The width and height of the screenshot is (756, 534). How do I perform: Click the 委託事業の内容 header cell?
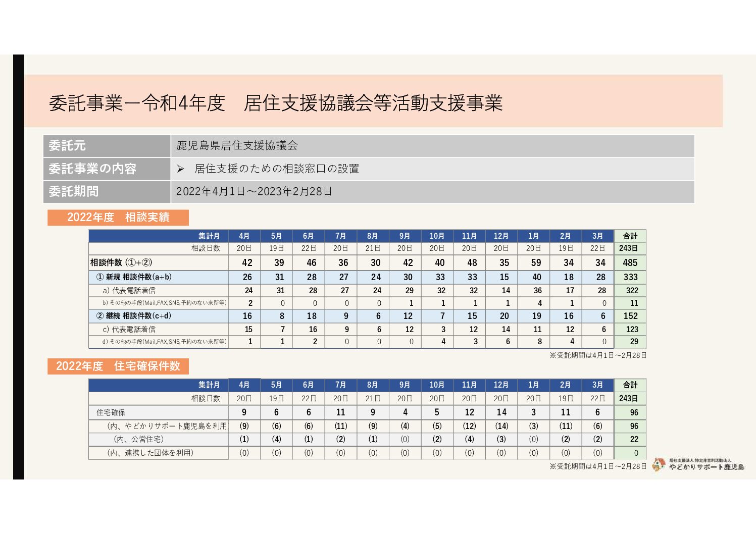(x=107, y=169)
